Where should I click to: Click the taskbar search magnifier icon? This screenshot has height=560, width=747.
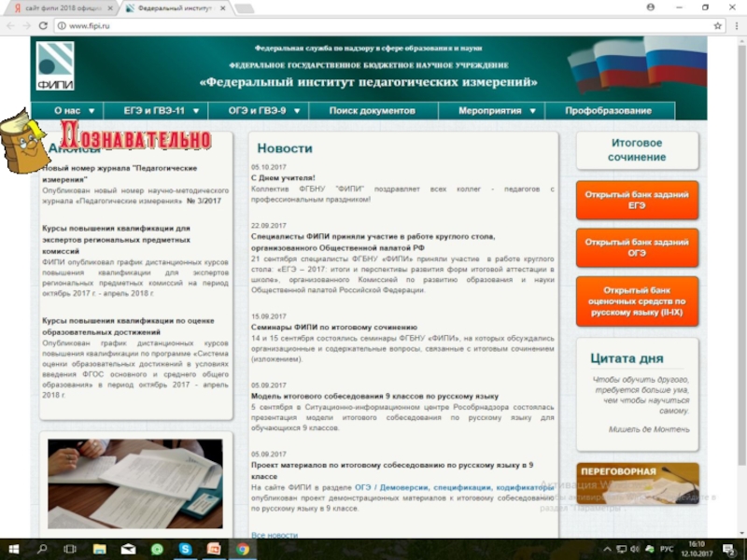click(42, 549)
